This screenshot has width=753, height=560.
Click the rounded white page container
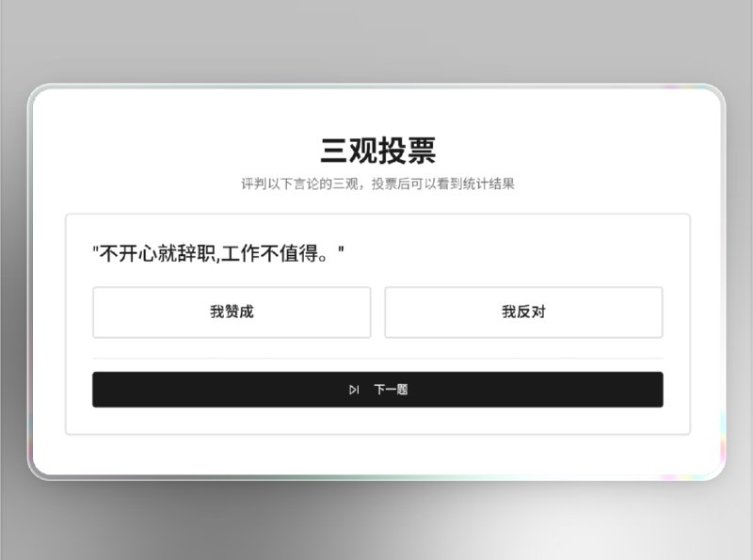[376, 104]
